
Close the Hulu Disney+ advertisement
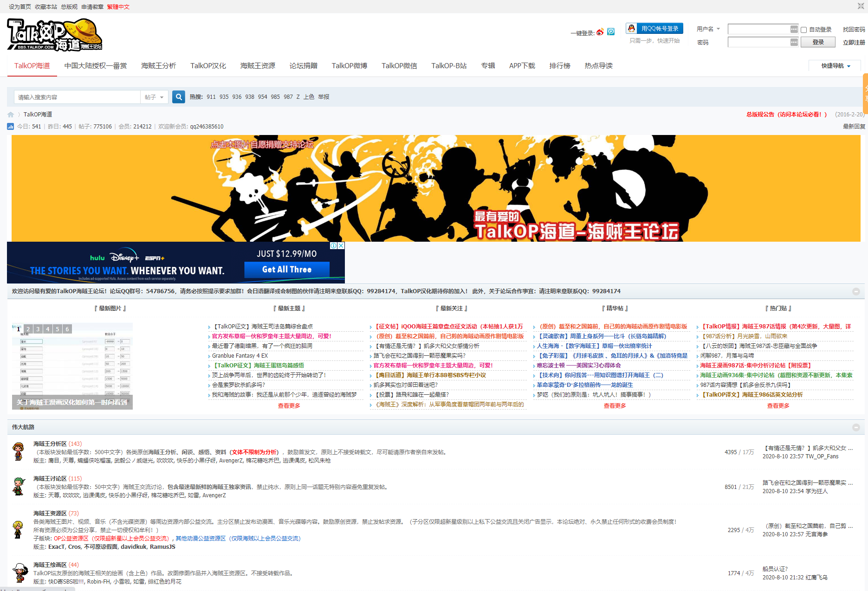click(x=341, y=246)
